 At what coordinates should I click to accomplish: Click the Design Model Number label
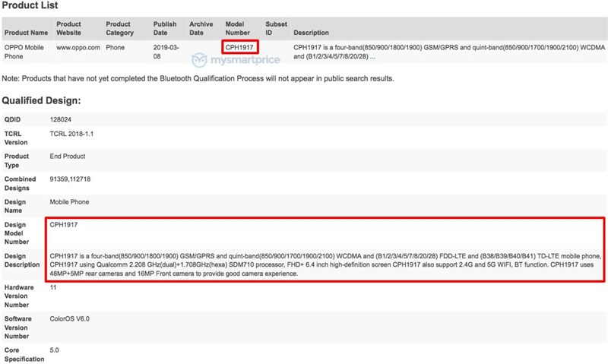click(x=17, y=233)
